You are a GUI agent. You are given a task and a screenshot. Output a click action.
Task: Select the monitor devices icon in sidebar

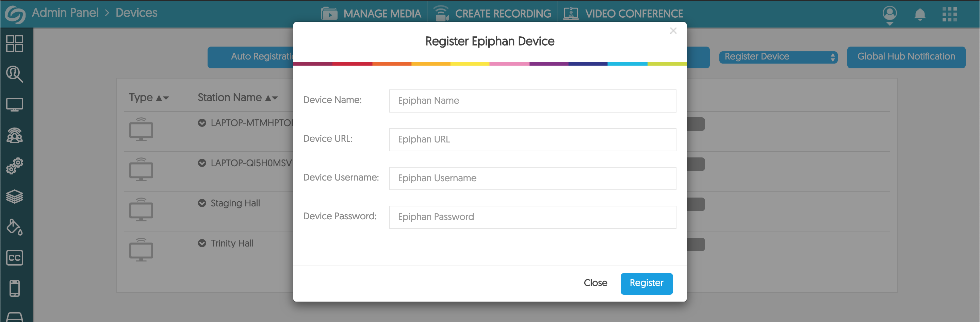pyautogui.click(x=14, y=105)
